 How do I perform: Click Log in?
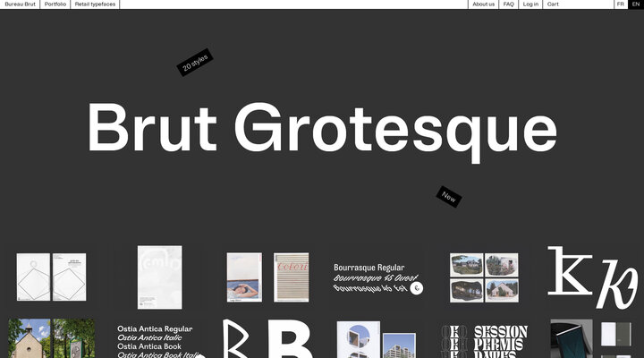click(530, 4)
